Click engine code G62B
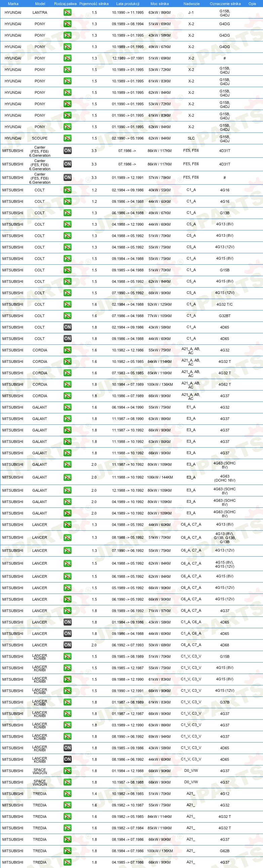Image resolution: width=263 pixels, height=868 pixels. (x=225, y=851)
